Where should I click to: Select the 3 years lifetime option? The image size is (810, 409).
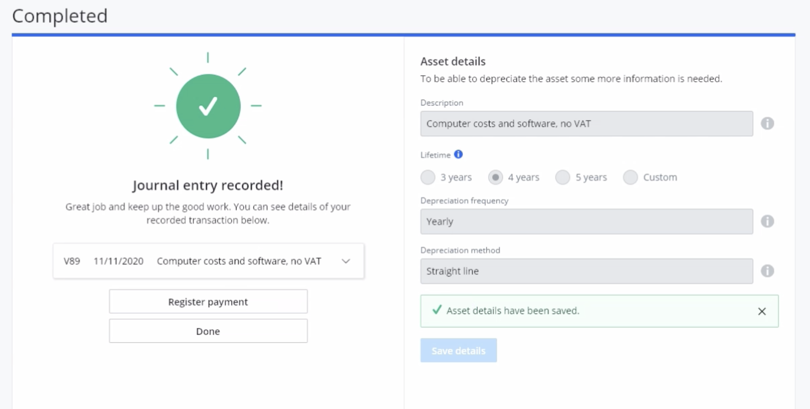coord(428,177)
